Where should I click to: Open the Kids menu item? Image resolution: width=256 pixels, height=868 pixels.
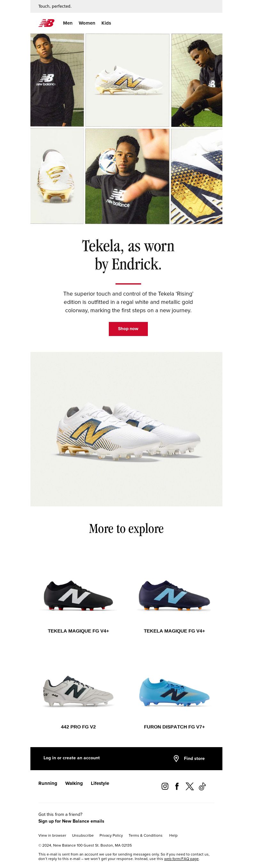(x=106, y=23)
